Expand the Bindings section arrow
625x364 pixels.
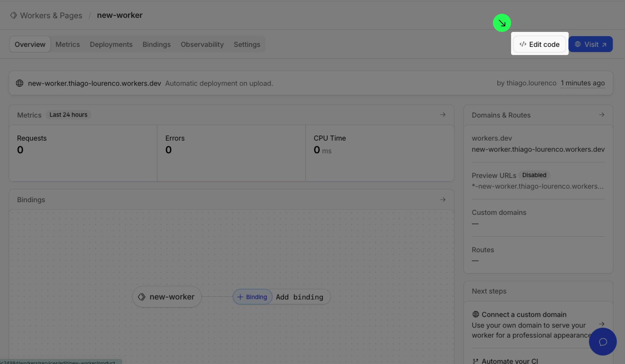coord(442,200)
